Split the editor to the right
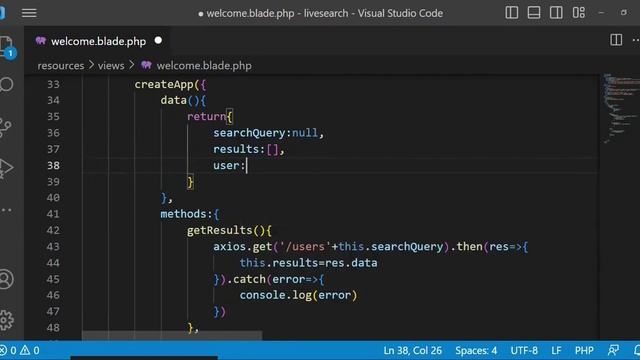Image resolution: width=640 pixels, height=360 pixels. (616, 40)
